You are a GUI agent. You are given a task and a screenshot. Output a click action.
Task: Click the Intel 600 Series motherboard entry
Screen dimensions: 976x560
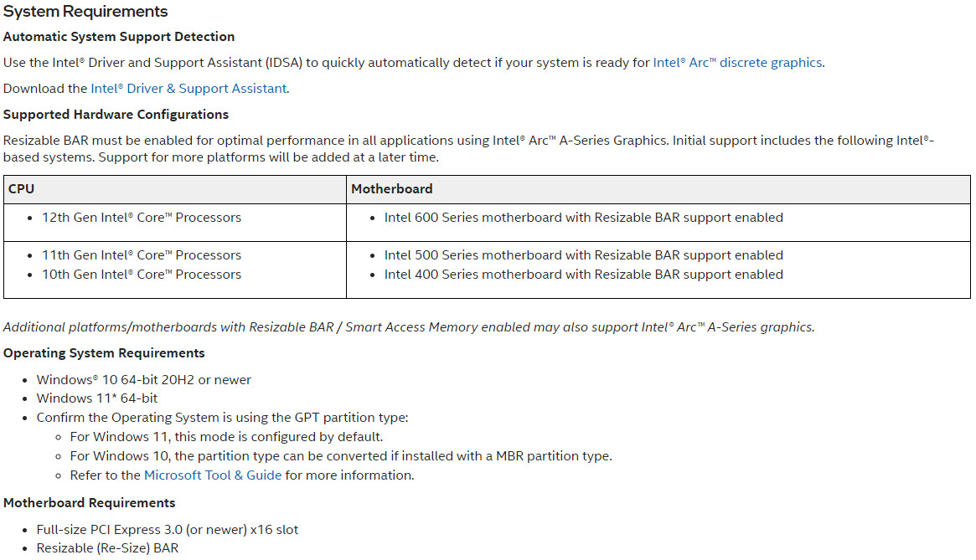(x=583, y=218)
